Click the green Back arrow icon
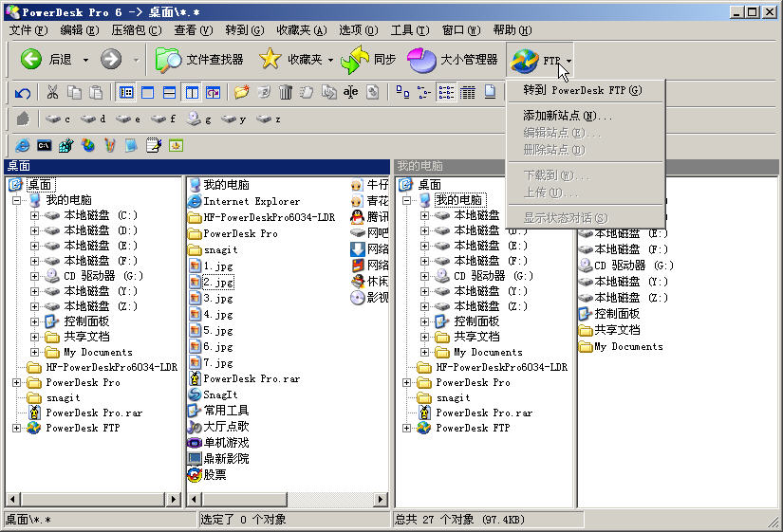Image resolution: width=783 pixels, height=532 pixels. (x=31, y=60)
